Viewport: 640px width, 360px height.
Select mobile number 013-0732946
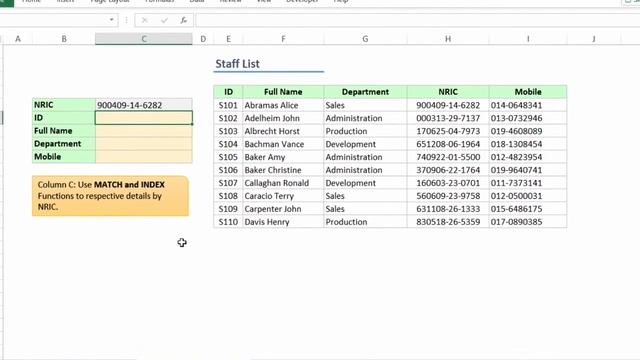point(528,118)
